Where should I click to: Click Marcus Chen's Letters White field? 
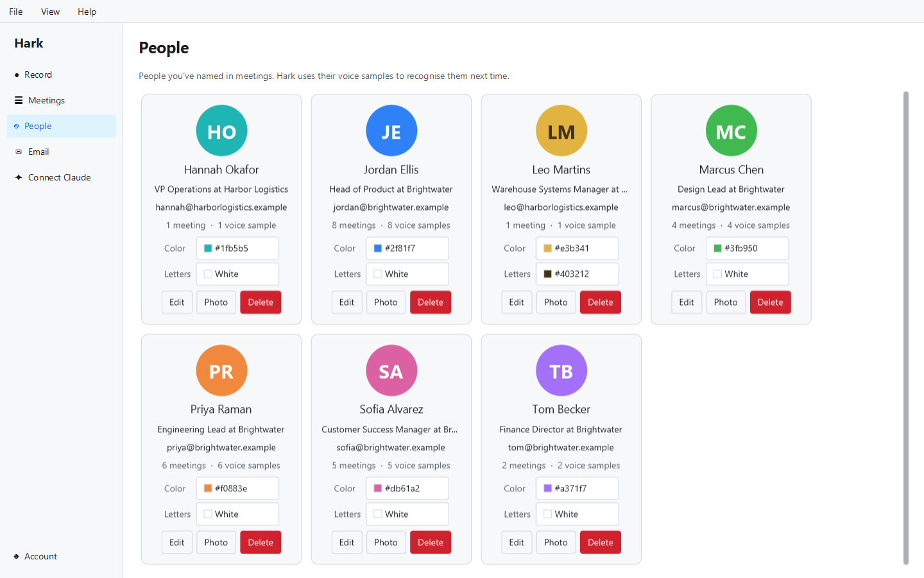coord(748,274)
